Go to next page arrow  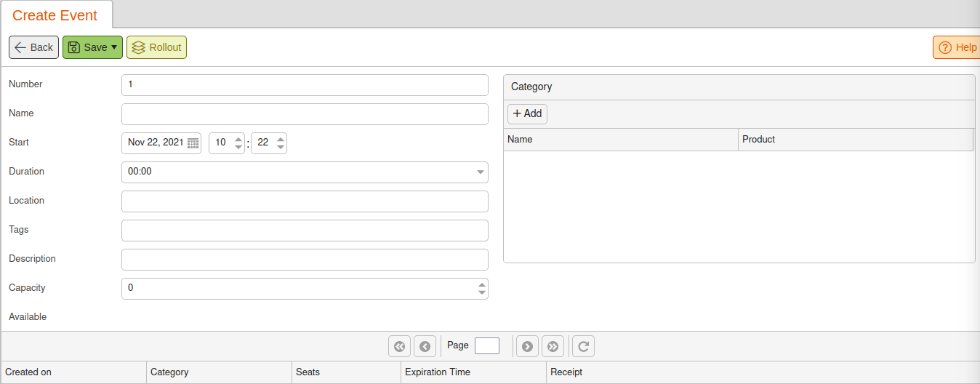tap(527, 347)
